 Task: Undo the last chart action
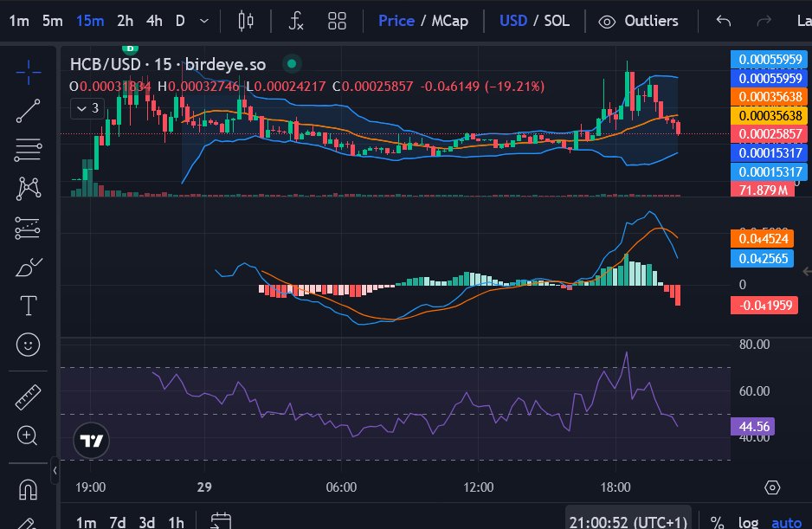724,21
